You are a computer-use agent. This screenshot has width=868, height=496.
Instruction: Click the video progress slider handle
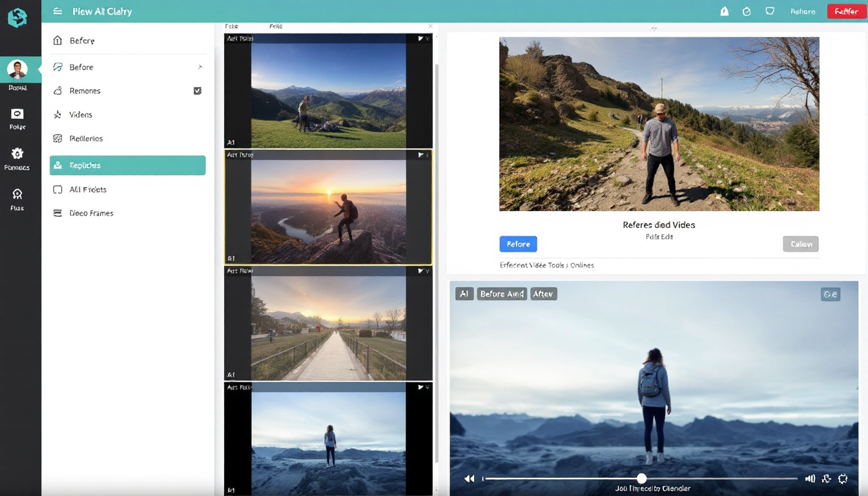(641, 479)
